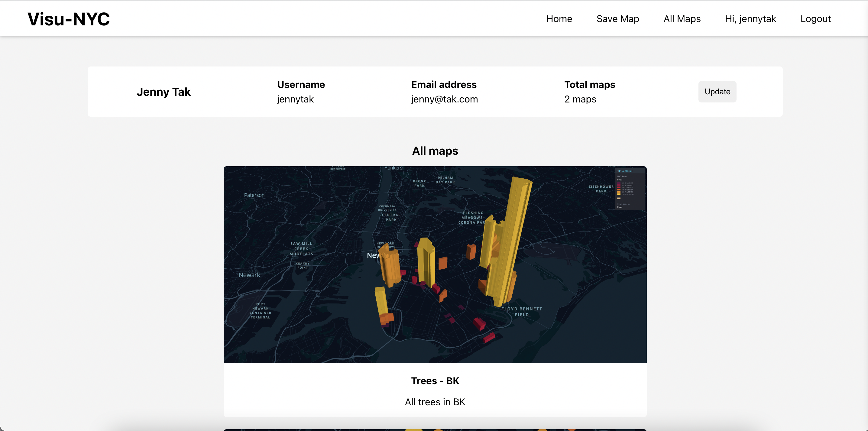
Task: Open the Trees - BK map thumbnail
Action: (435, 264)
